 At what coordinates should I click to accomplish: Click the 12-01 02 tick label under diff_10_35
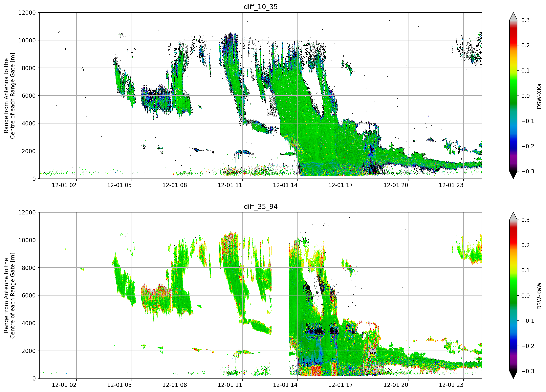[x=64, y=185]
